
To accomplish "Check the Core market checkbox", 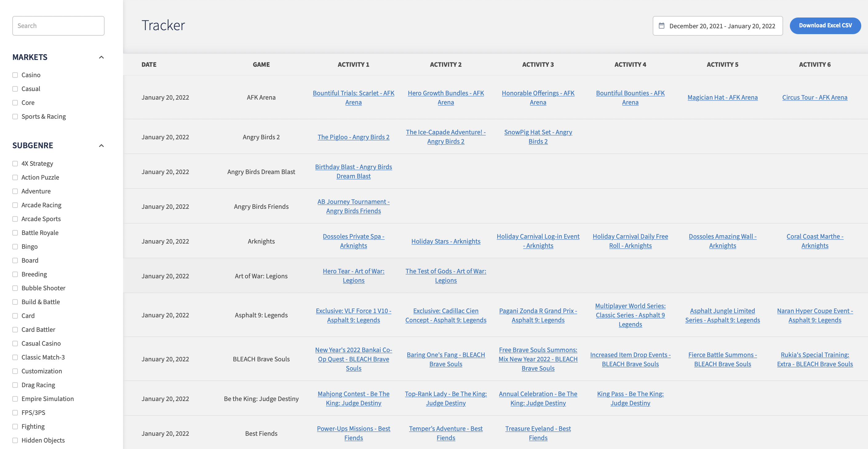I will [15, 103].
